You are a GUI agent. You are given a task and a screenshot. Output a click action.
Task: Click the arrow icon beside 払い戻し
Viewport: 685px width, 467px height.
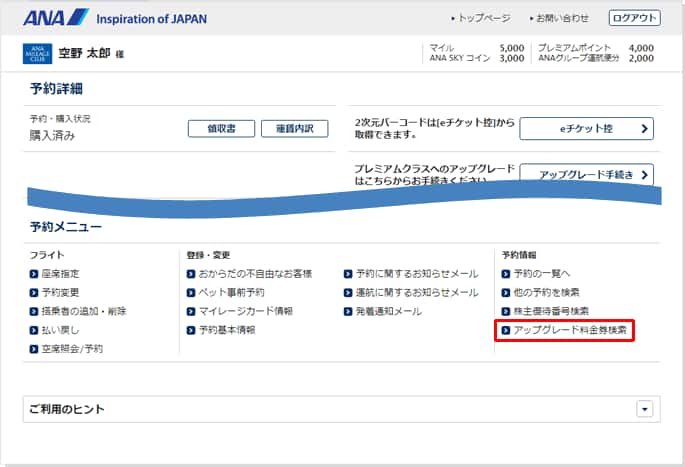coord(34,330)
